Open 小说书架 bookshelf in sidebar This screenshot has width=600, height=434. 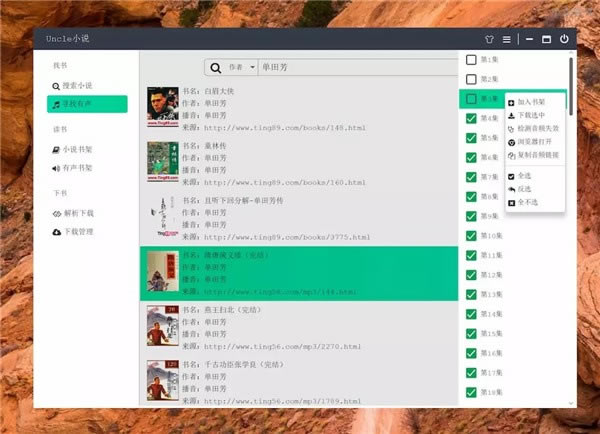72,149
